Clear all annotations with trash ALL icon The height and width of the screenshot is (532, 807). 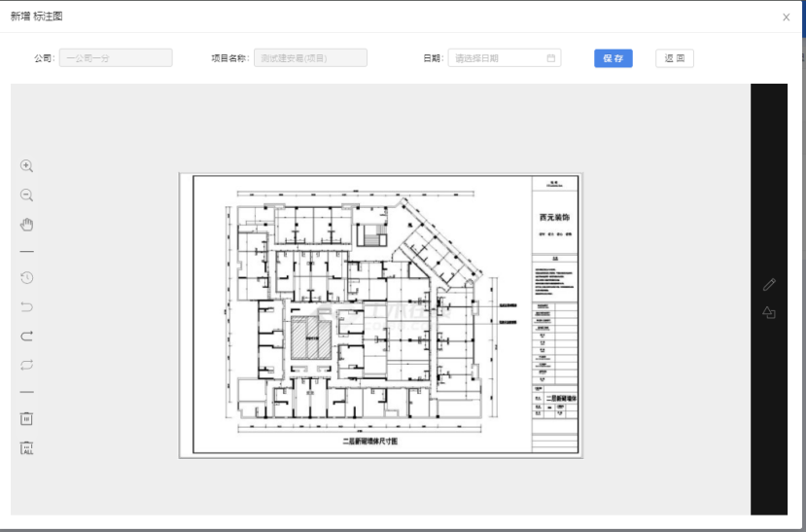(x=27, y=448)
